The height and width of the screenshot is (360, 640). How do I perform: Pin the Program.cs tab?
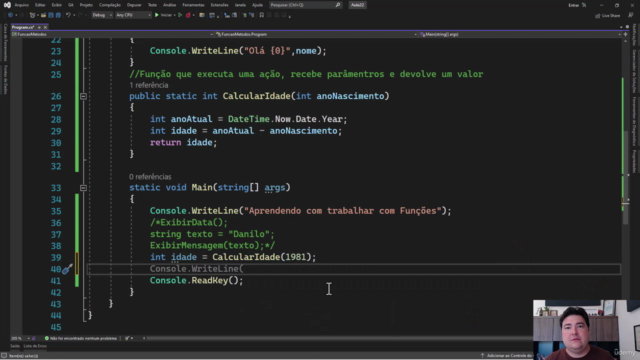[x=39, y=27]
